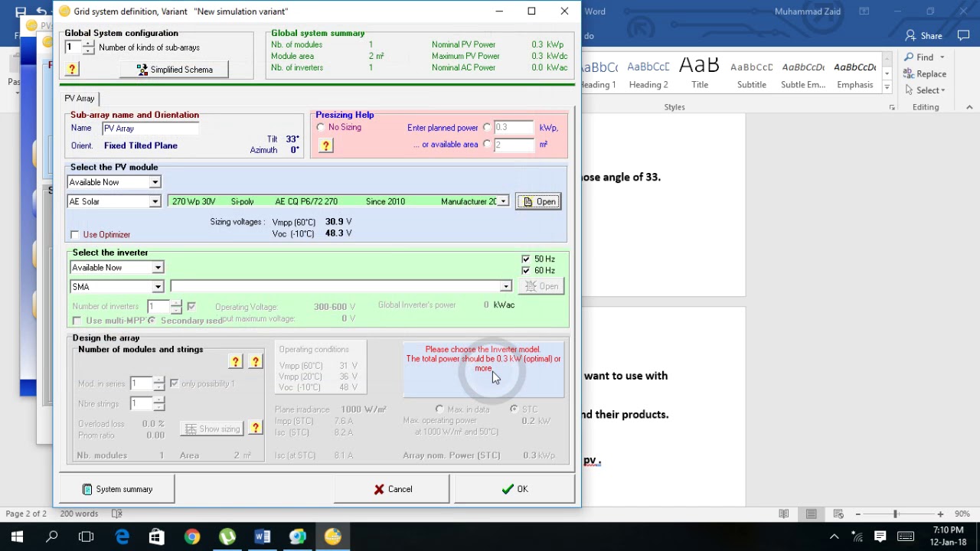
Task: Apply the Emphasis style
Action: tap(854, 75)
